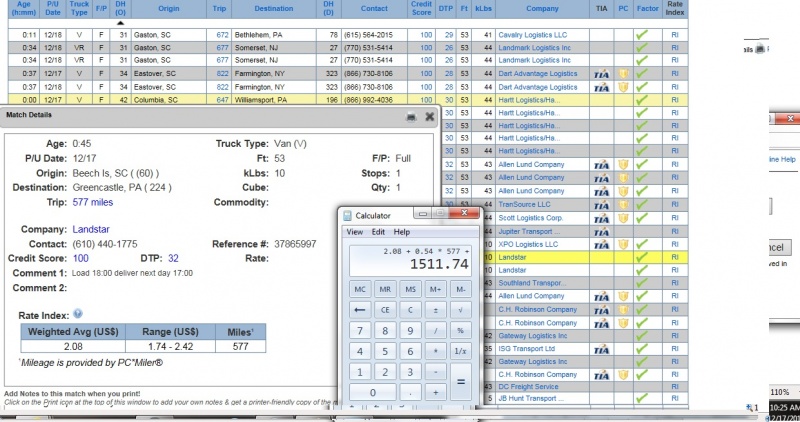Viewport: 800px width, 422px height.
Task: Click calculator digit 6
Action: pyautogui.click(x=410, y=351)
